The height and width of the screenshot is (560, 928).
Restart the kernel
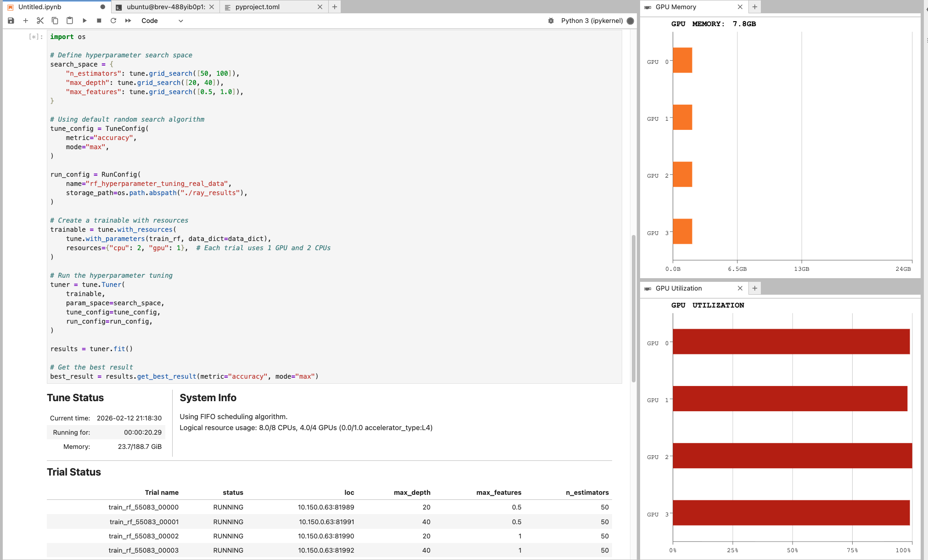pos(113,20)
